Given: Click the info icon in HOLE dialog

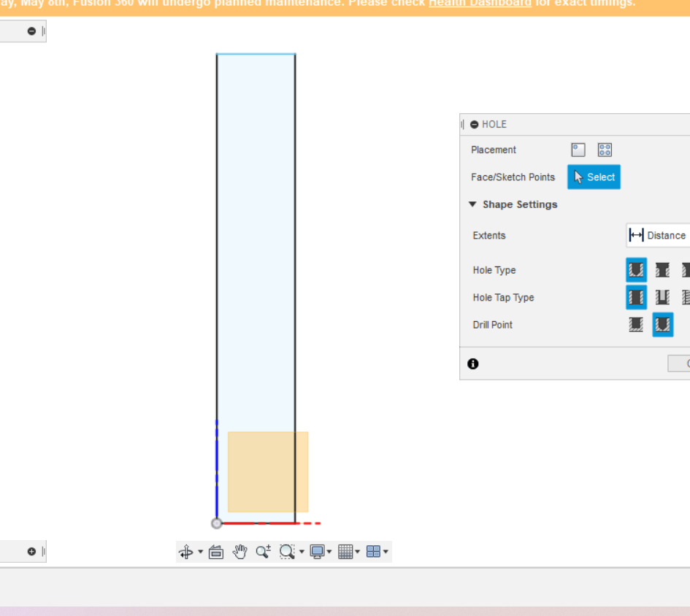Looking at the screenshot, I should coord(473,364).
